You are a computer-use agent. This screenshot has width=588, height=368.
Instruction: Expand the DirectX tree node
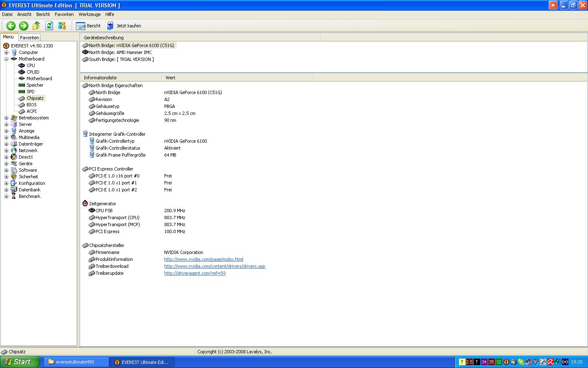pos(6,157)
